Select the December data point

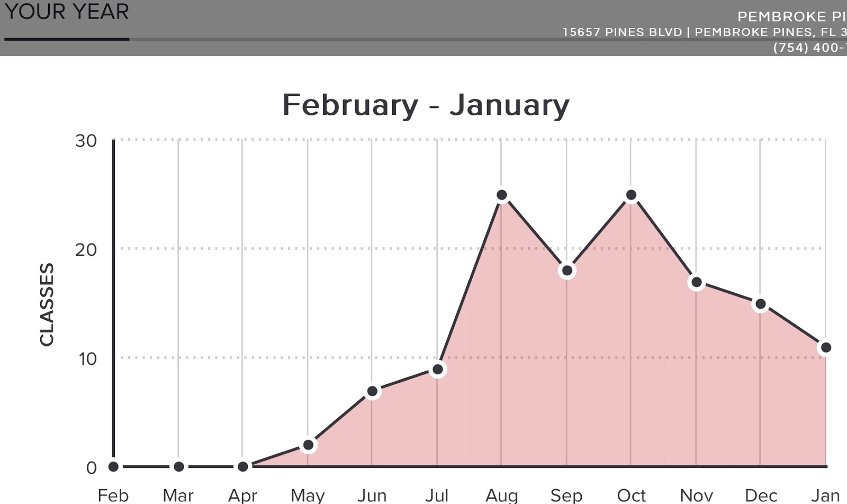(x=761, y=304)
